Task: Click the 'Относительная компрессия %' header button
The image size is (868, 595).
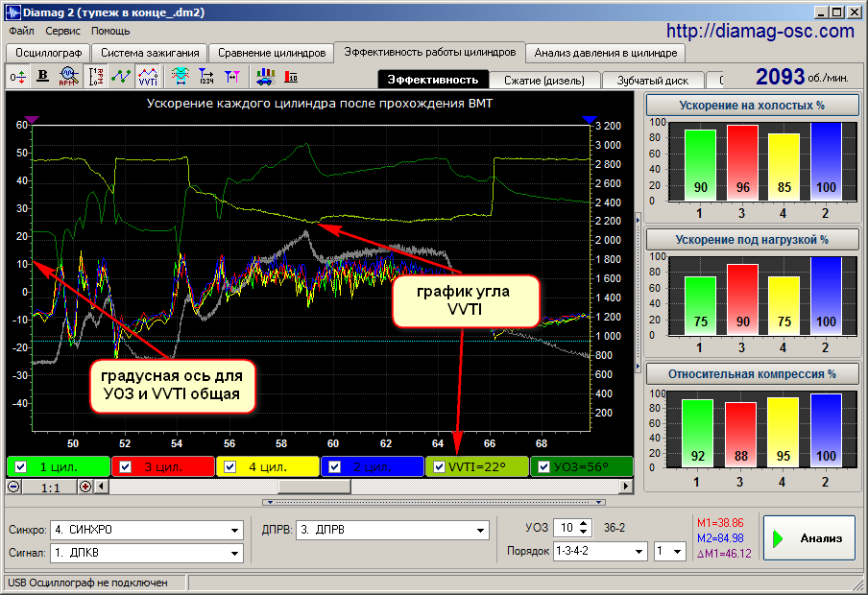Action: pos(753,374)
